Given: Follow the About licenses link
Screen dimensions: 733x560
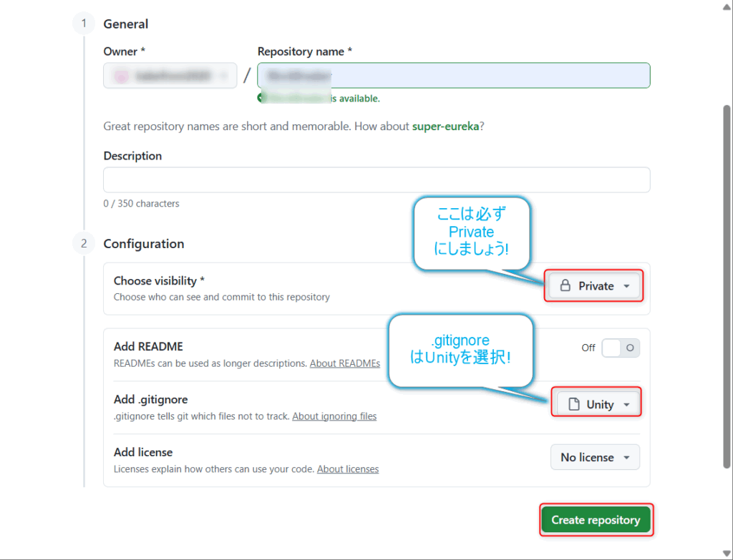Looking at the screenshot, I should tap(348, 469).
